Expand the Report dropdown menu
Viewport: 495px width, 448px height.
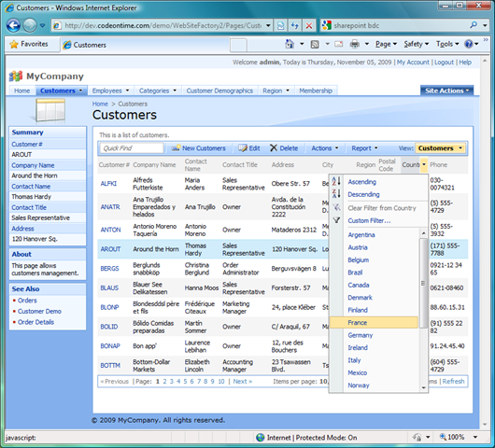tap(364, 148)
